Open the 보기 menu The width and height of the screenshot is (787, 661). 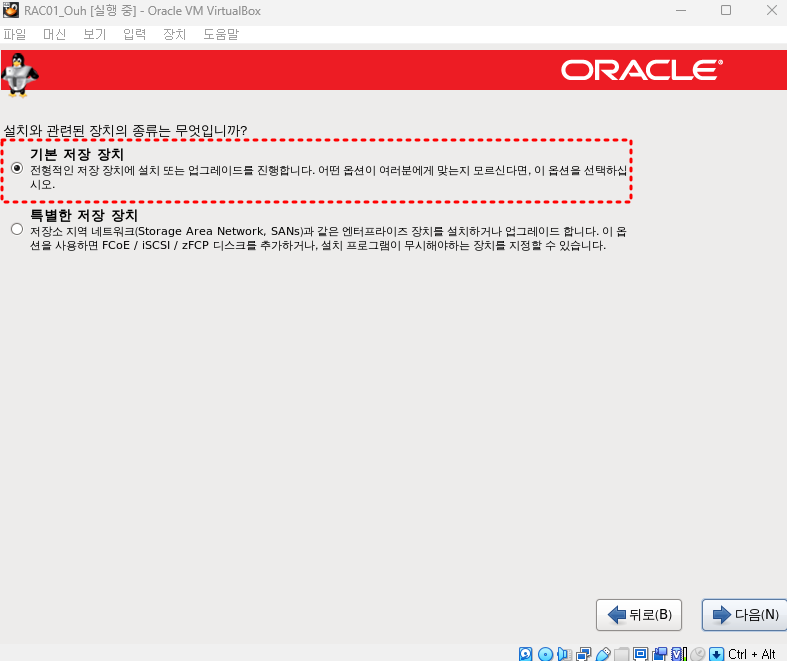click(94, 34)
